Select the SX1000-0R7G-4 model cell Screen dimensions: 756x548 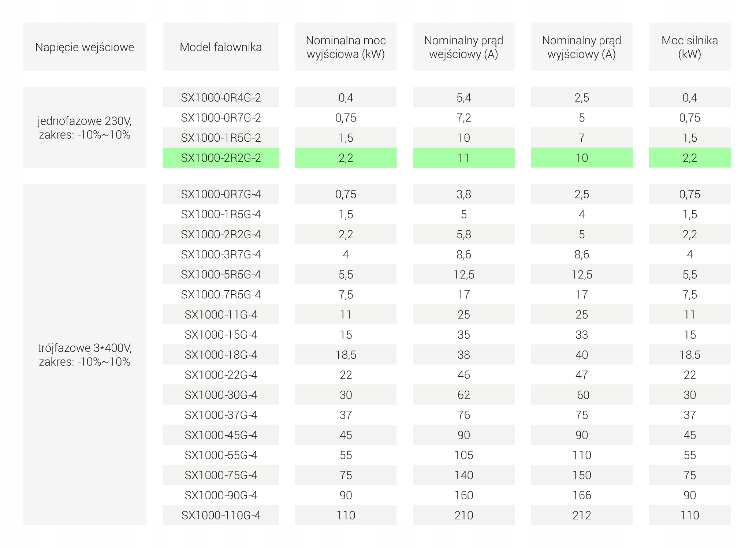(x=221, y=194)
